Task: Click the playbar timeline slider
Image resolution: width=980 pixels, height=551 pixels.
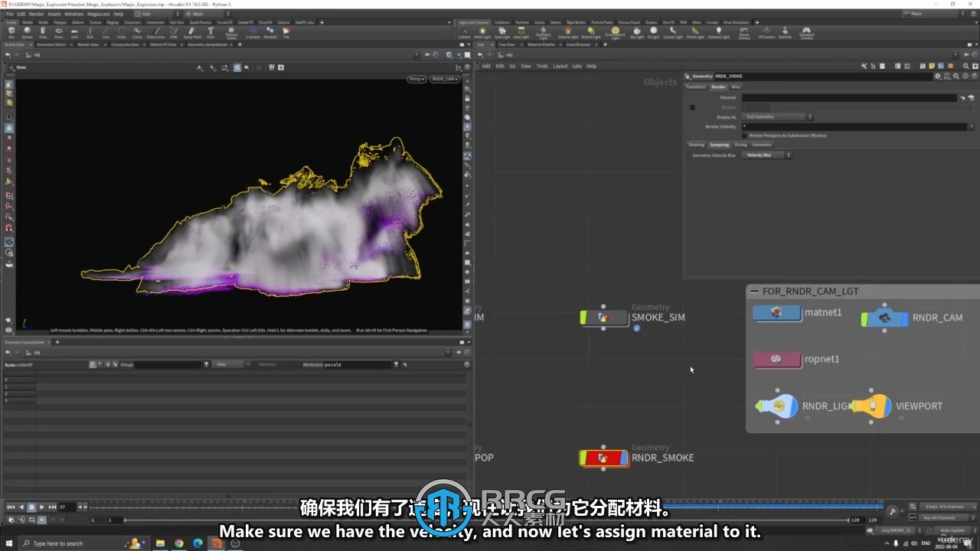Action: [487, 507]
